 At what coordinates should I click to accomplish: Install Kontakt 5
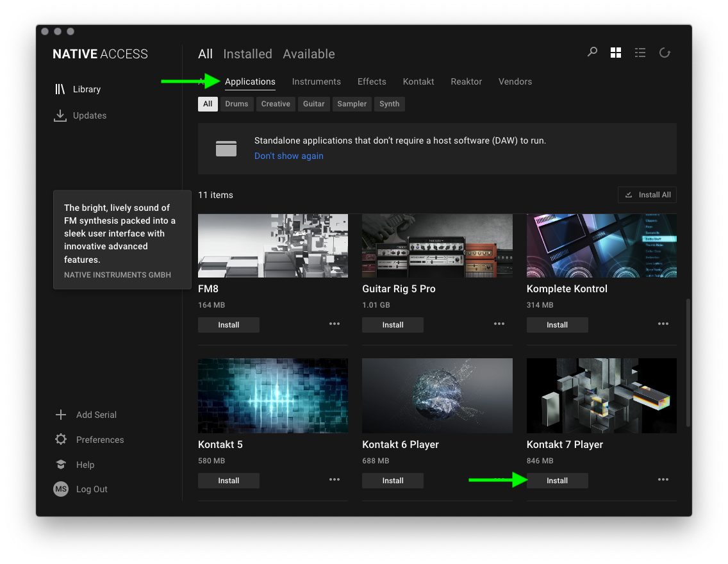[x=228, y=481]
